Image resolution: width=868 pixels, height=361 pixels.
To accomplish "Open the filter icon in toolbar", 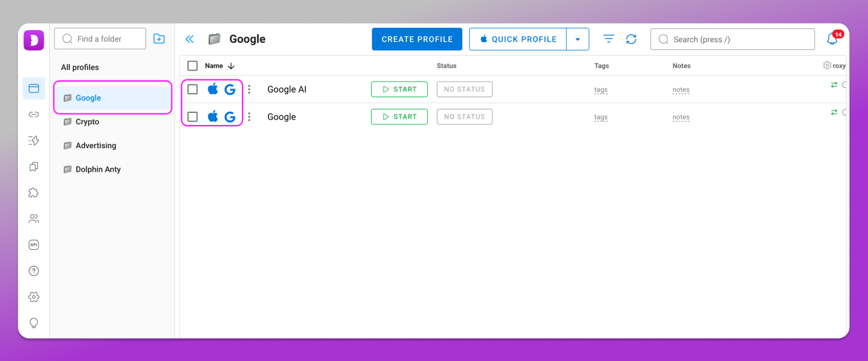I will click(609, 39).
